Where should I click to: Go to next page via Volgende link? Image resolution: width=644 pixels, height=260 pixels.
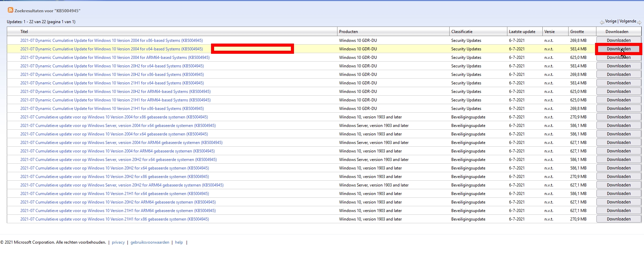628,21
